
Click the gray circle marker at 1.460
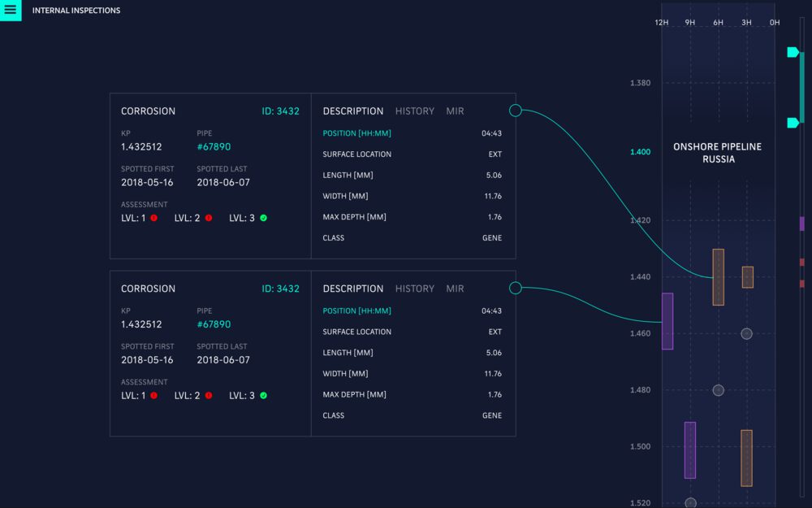pyautogui.click(x=746, y=333)
